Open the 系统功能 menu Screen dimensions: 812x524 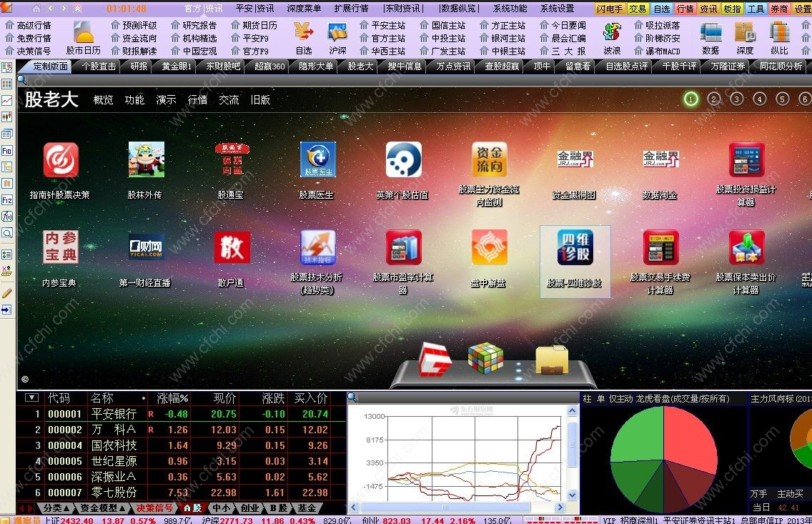point(510,9)
